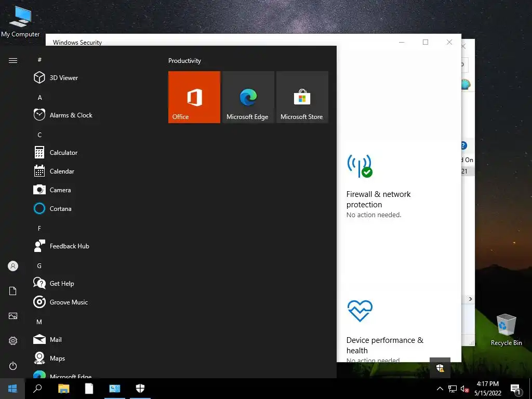This screenshot has height=399, width=532.
Task: Jump to the A letter group
Action: pos(39,97)
